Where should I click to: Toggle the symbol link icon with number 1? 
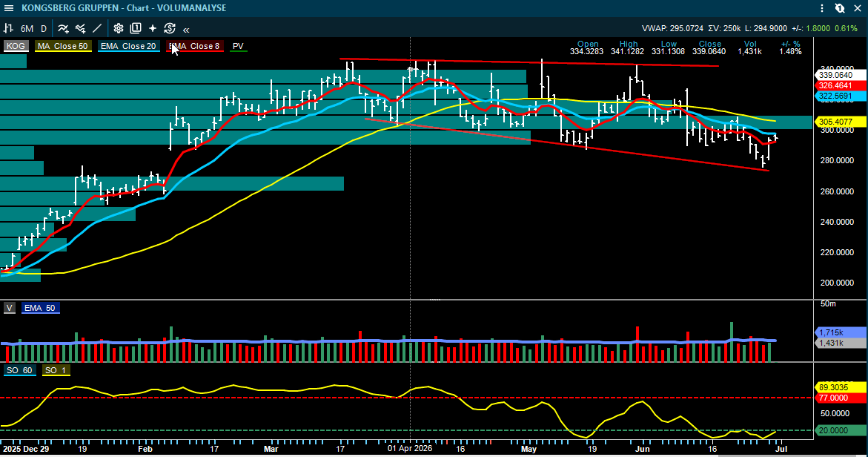tap(840, 7)
